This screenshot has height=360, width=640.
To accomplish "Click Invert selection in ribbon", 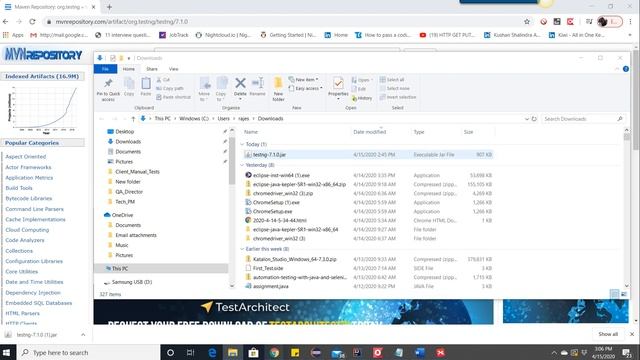I will point(398,97).
